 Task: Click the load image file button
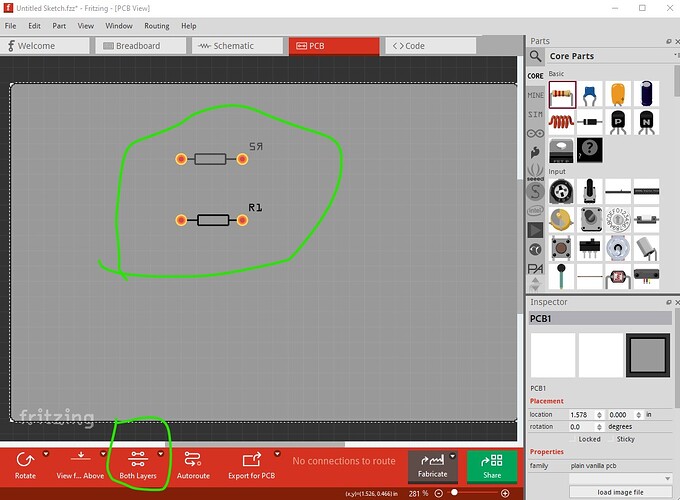pos(620,492)
